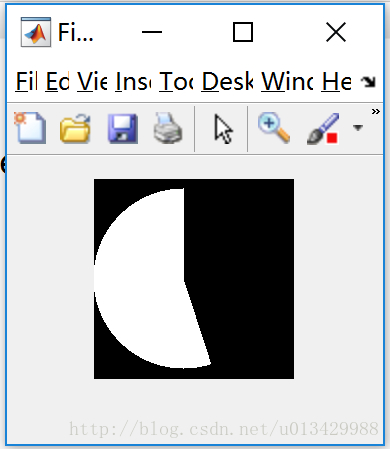Image resolution: width=390 pixels, height=449 pixels.
Task: Activate the Zoom In magnifier tool
Action: [274, 128]
